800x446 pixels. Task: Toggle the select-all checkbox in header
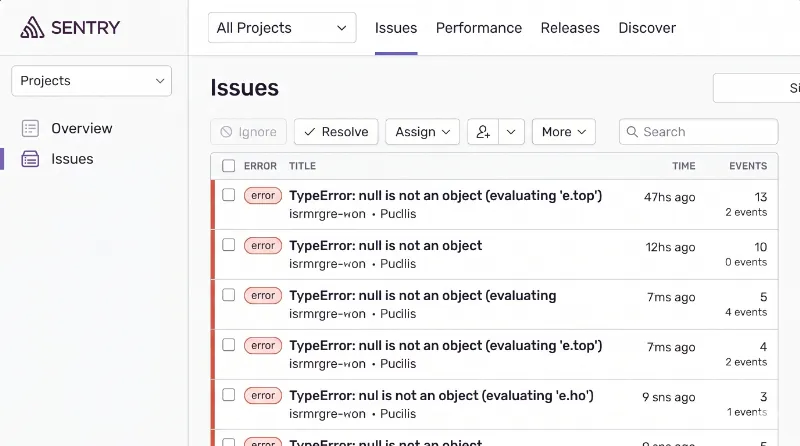pyautogui.click(x=229, y=166)
